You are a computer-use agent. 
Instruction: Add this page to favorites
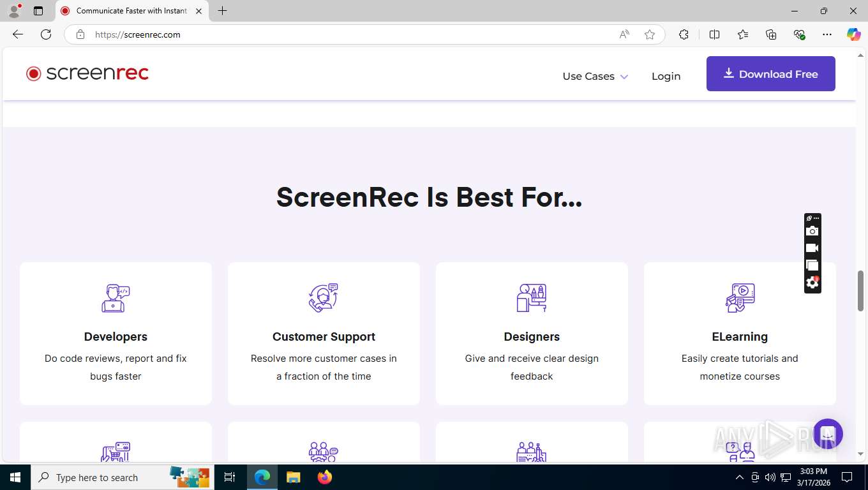[x=650, y=34]
